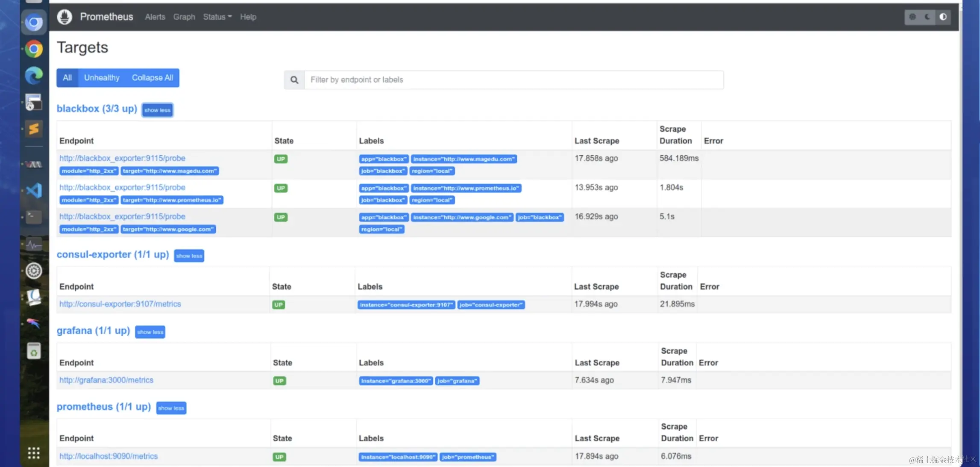Collapse blackbox group with show less

(x=157, y=110)
